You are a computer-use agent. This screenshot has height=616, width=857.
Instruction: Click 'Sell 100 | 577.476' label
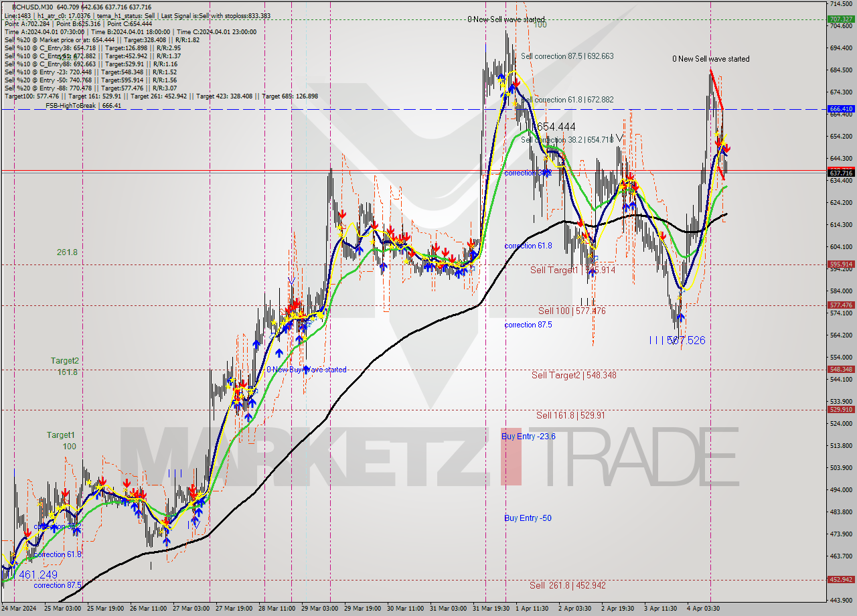(572, 311)
